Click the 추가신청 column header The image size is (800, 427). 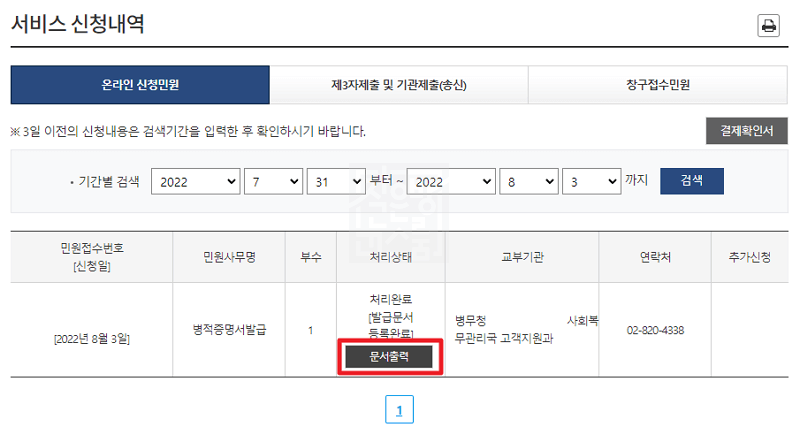pyautogui.click(x=749, y=257)
